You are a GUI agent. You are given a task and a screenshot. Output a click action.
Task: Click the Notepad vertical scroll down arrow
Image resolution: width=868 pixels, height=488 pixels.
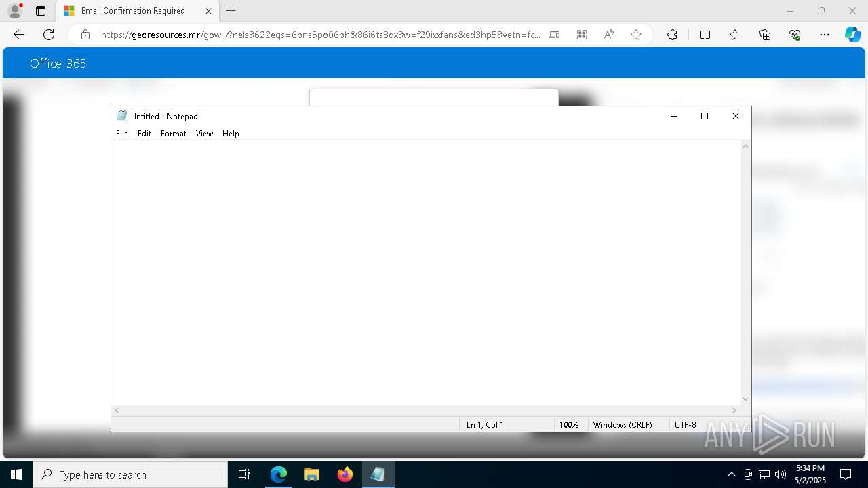(745, 399)
